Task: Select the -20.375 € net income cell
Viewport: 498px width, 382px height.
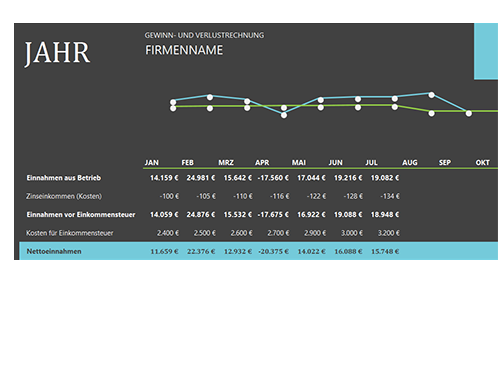Action: point(273,251)
